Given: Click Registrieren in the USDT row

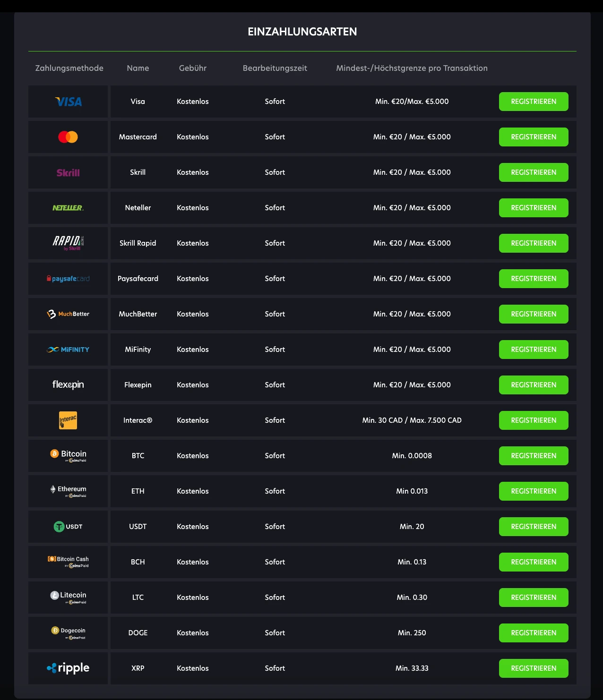Looking at the screenshot, I should (534, 527).
